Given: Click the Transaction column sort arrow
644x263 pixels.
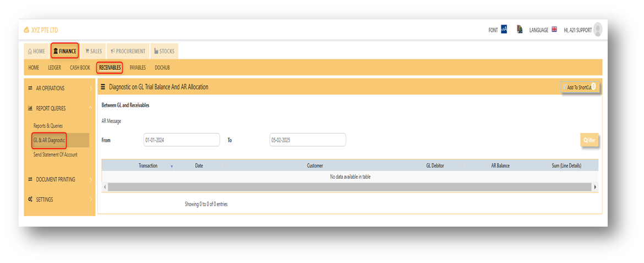Looking at the screenshot, I should (x=172, y=166).
